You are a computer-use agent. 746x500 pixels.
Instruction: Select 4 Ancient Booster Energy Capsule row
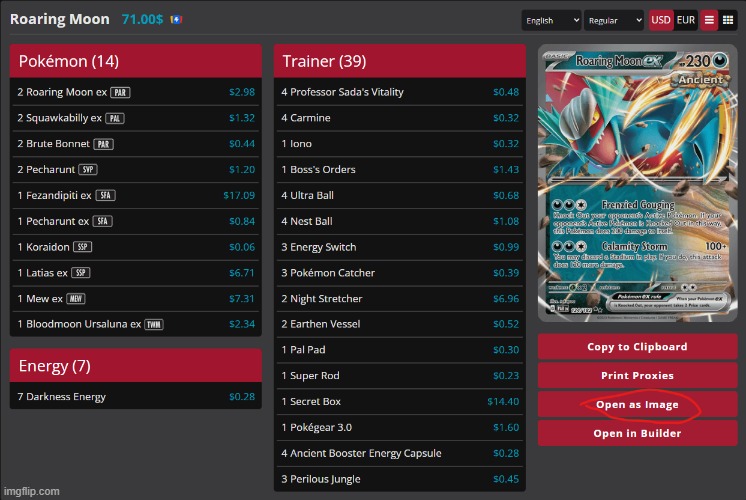400,453
